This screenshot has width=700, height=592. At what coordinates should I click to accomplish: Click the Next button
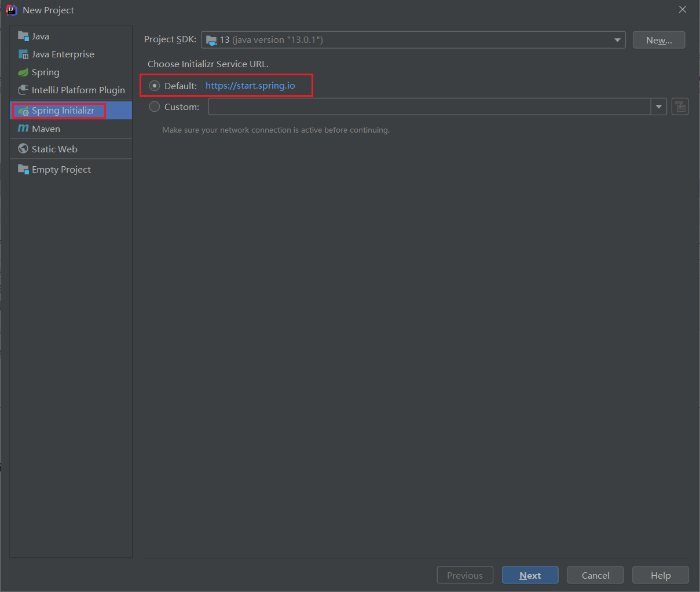point(530,575)
